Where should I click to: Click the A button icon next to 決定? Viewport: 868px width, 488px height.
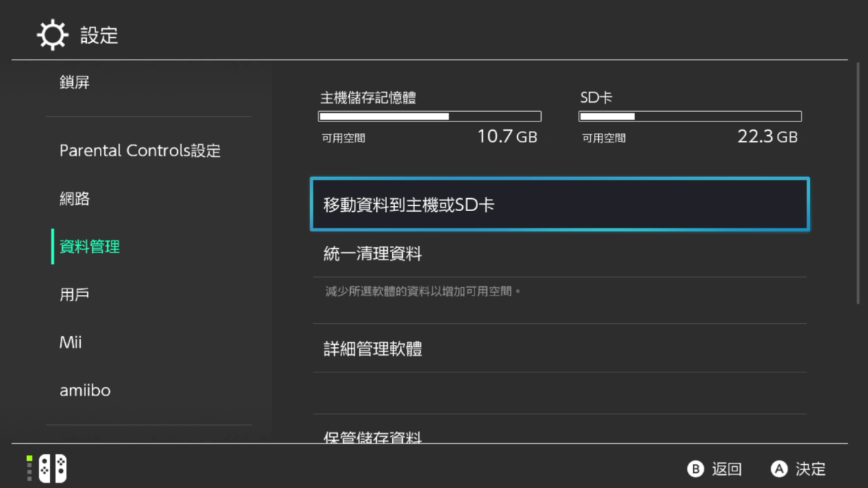778,469
